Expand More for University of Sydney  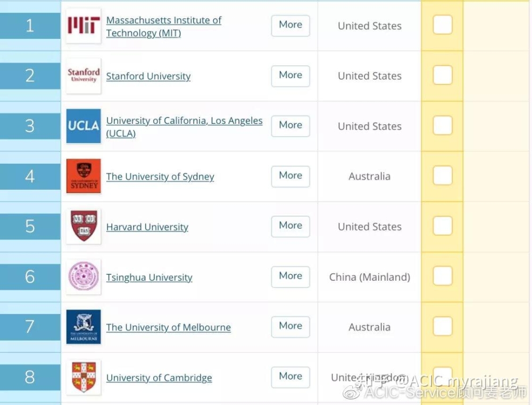[x=290, y=176]
